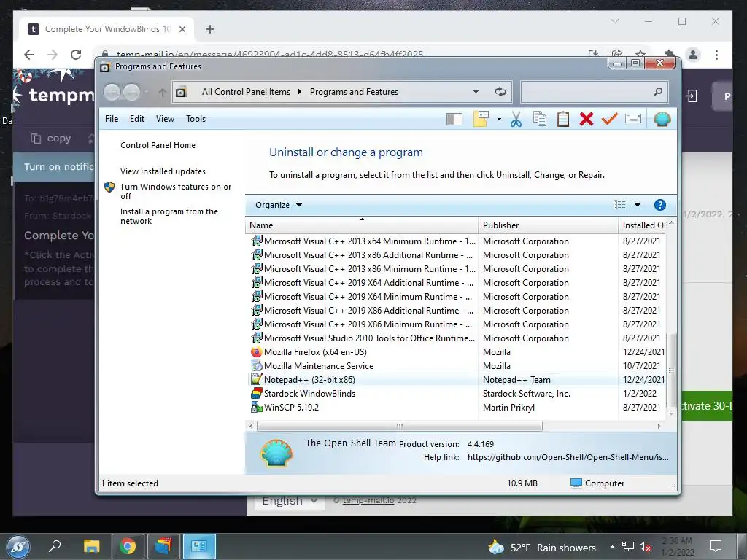Open File Explorer from taskbar
Viewport: 747px width, 560px height.
91,547
